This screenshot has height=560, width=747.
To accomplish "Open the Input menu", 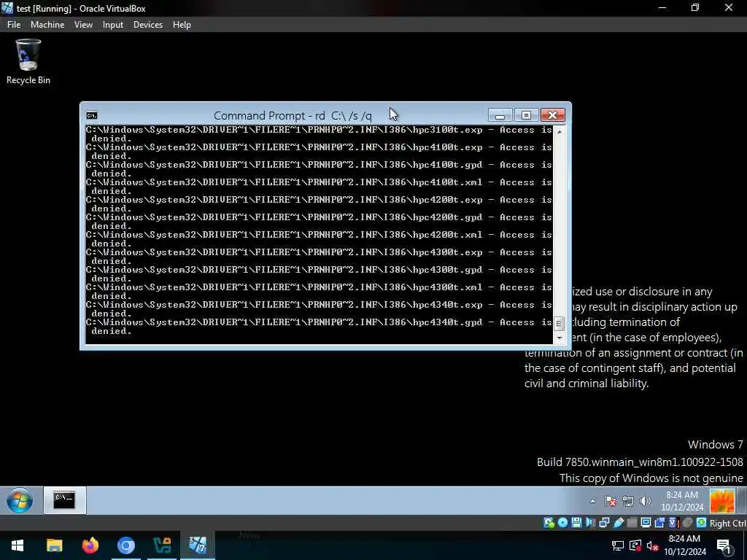I will (113, 25).
